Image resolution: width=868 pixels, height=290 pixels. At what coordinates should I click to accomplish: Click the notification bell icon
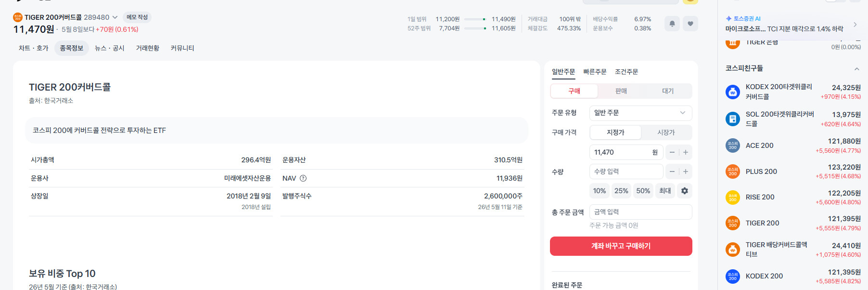[x=672, y=24]
